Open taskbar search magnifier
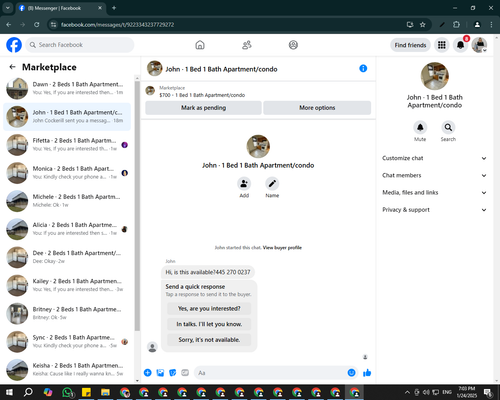Image resolution: width=500 pixels, height=400 pixels. (x=28, y=392)
